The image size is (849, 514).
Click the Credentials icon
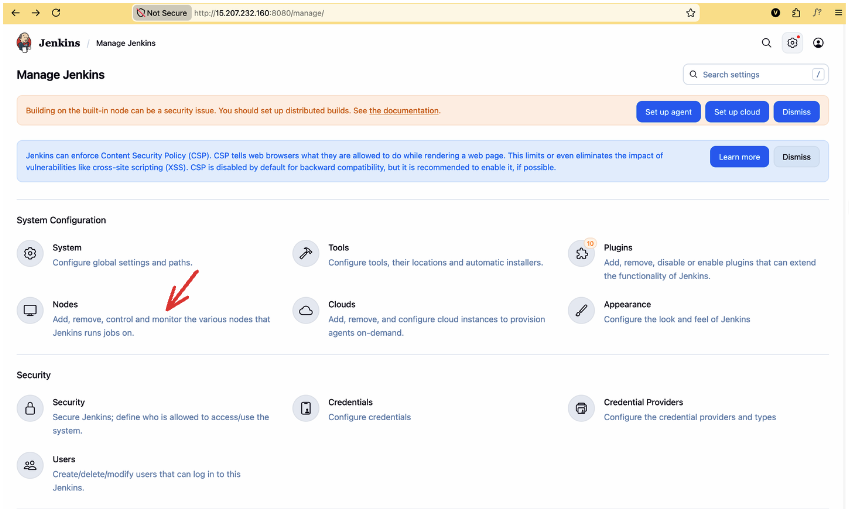tap(306, 408)
